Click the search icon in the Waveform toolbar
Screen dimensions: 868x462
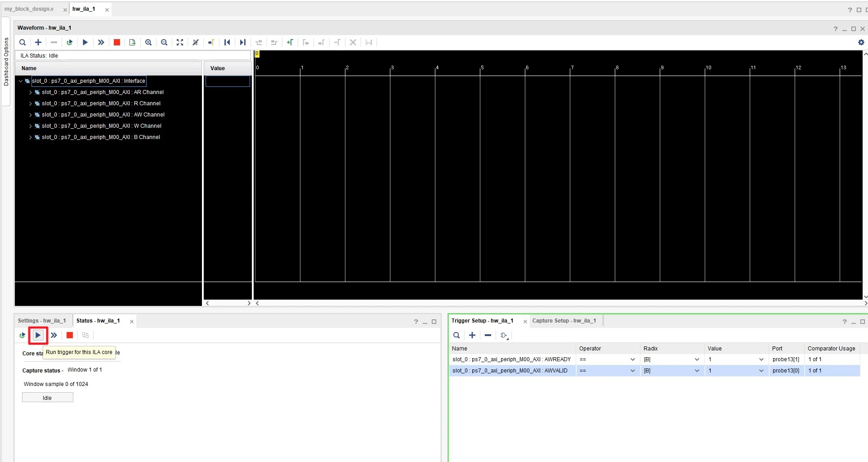tap(22, 42)
